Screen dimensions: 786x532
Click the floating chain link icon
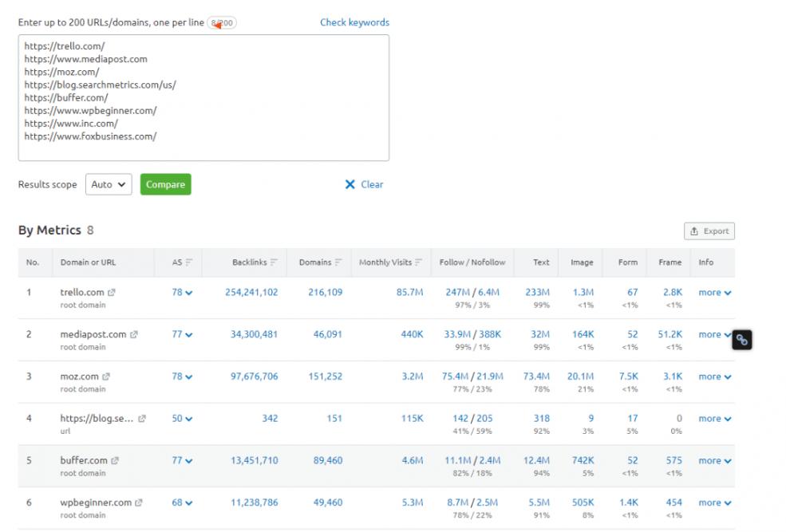[742, 340]
